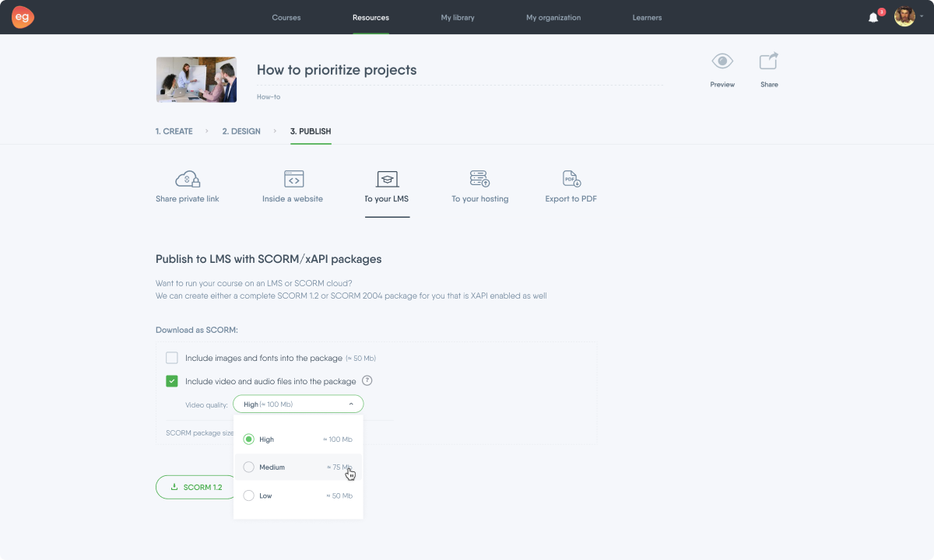The image size is (934, 560).
Task: Download the SCORM 1.2 package
Action: point(196,487)
